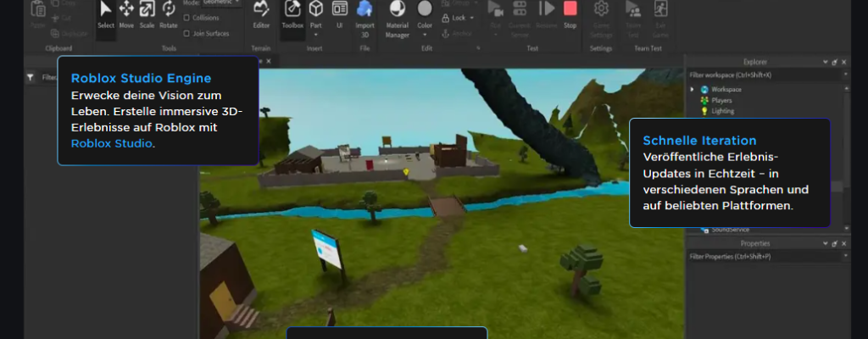Select Players in the Explorer tree
This screenshot has height=339, width=868.
coord(721,100)
